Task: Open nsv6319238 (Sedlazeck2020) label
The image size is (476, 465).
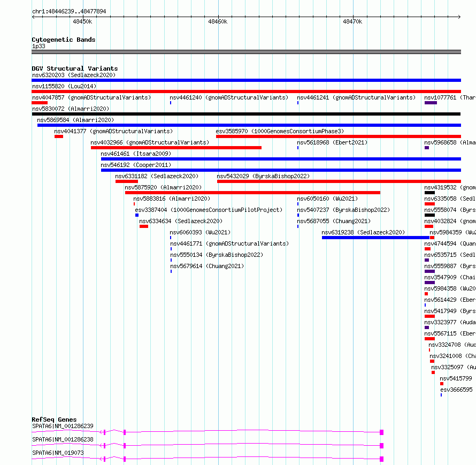Action: [363, 232]
